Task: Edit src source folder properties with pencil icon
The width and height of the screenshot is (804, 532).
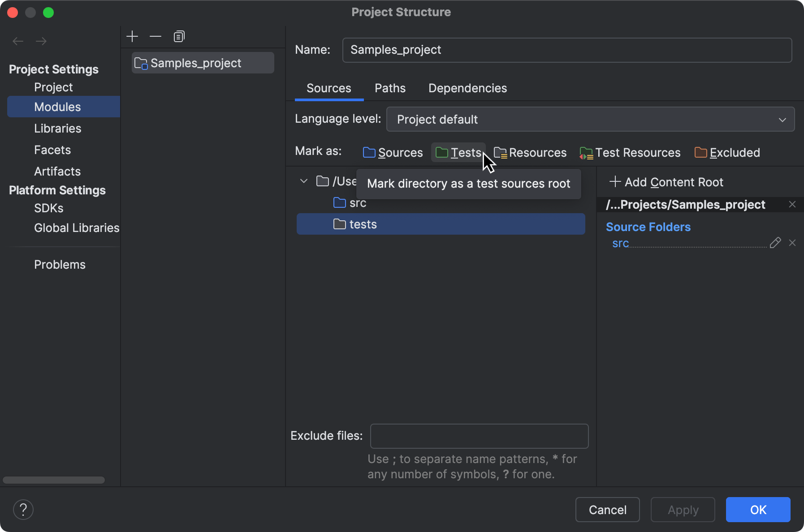Action: 776,243
